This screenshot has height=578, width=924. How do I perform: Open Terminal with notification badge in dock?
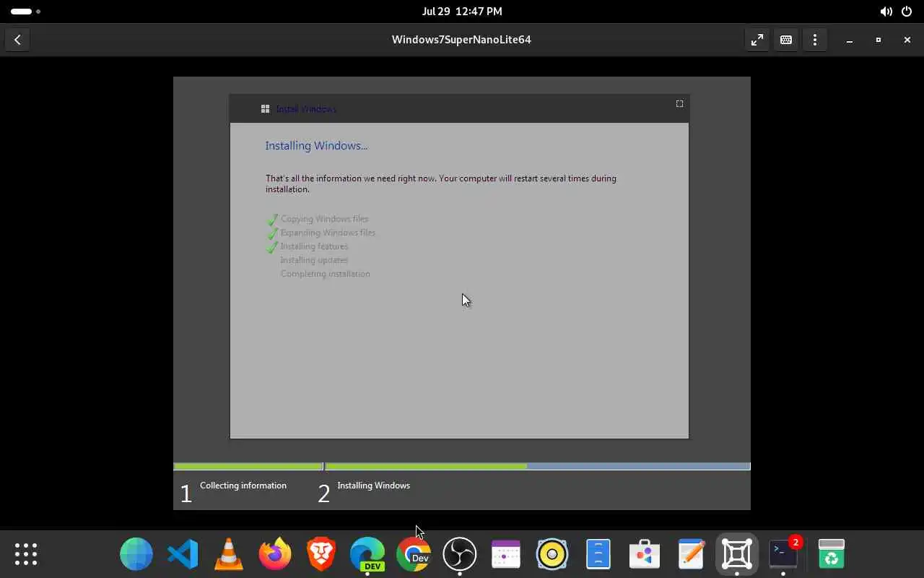point(783,554)
